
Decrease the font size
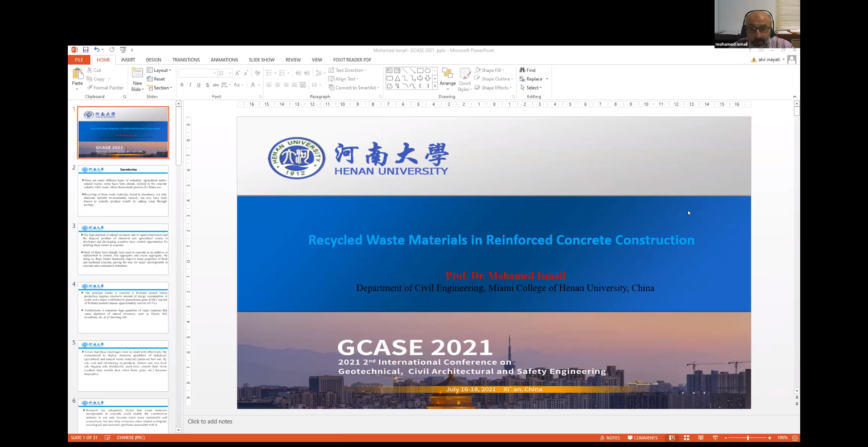point(246,73)
